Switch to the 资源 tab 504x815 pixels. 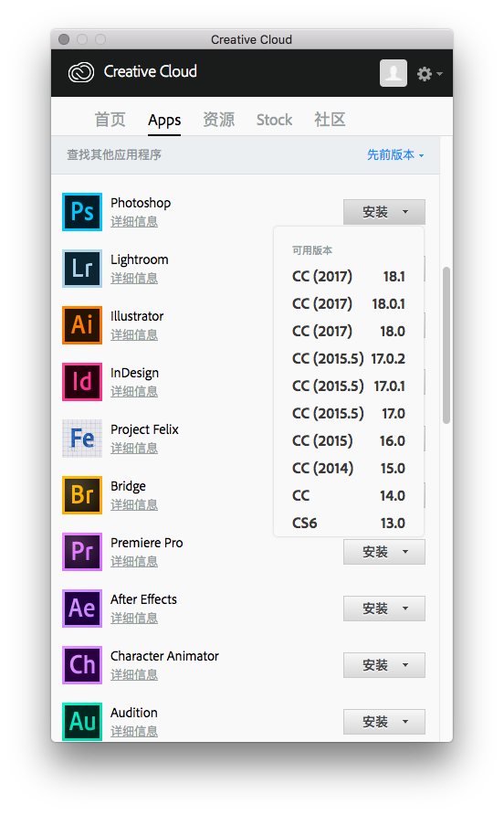(x=219, y=120)
